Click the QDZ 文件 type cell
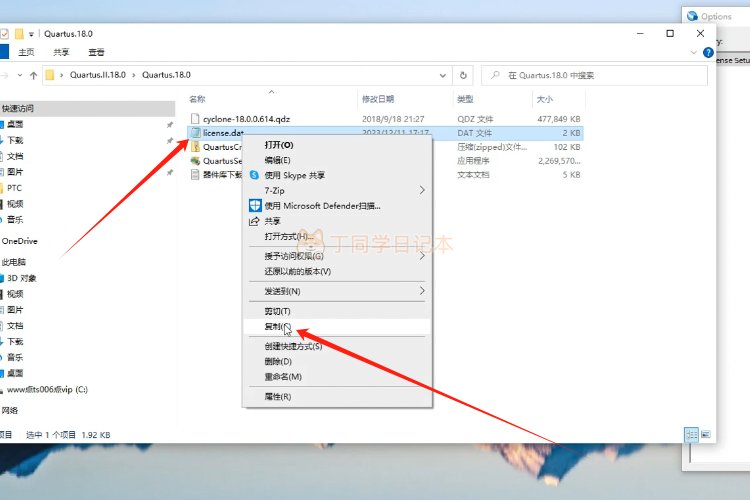Image resolution: width=750 pixels, height=500 pixels. 475,119
